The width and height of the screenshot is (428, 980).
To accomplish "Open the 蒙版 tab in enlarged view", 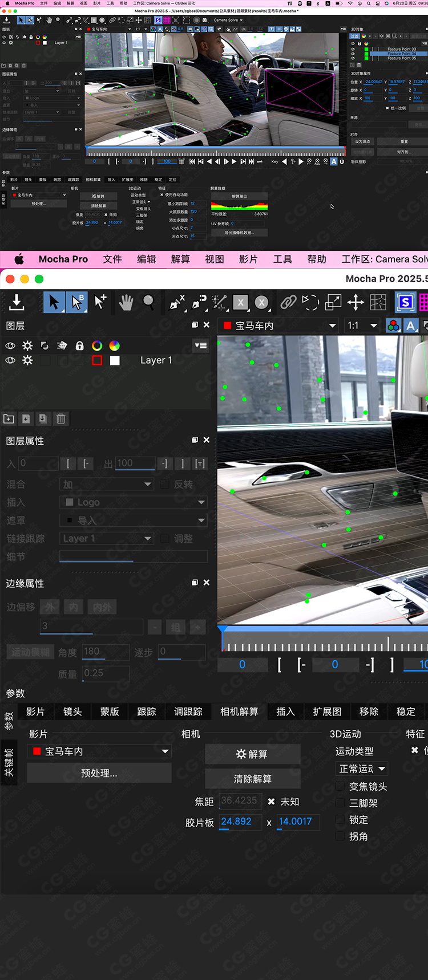I will pyautogui.click(x=110, y=711).
